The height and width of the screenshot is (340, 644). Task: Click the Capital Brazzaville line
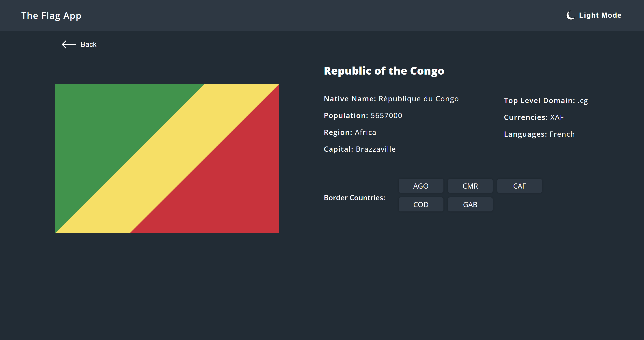click(x=359, y=149)
